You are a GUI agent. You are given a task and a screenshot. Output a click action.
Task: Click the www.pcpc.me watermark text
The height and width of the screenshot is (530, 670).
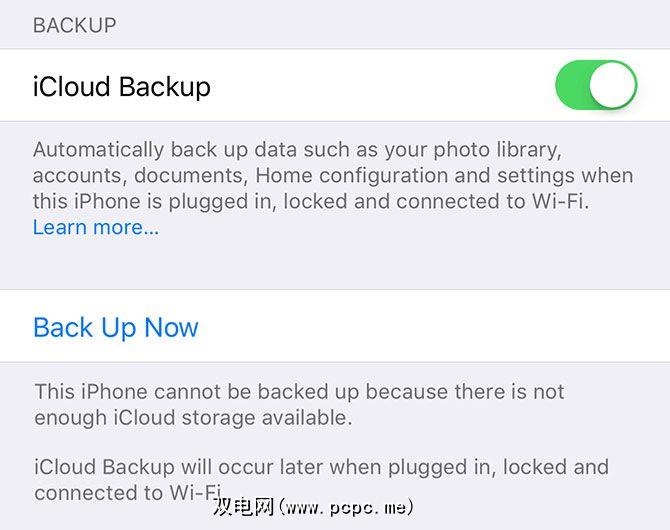346,507
